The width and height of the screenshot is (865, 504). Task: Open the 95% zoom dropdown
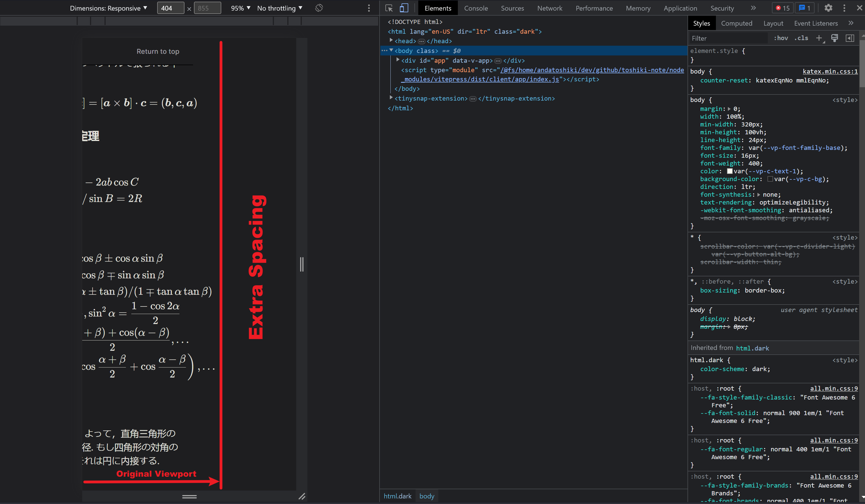[240, 8]
